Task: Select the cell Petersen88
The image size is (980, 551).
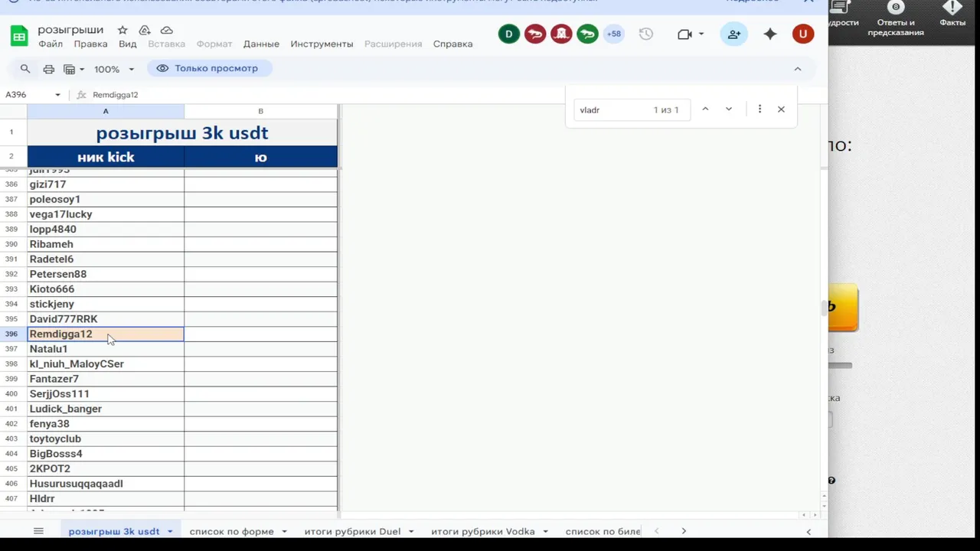Action: point(106,274)
